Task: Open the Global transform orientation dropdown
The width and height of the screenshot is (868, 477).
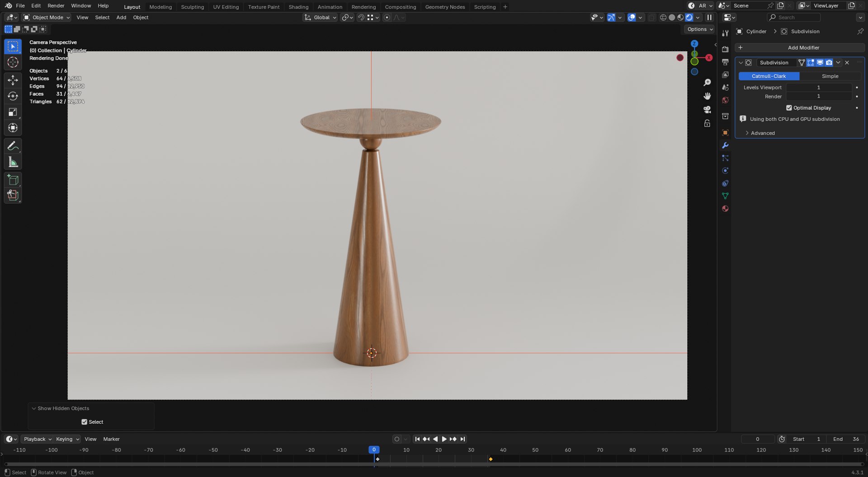Action: click(320, 18)
